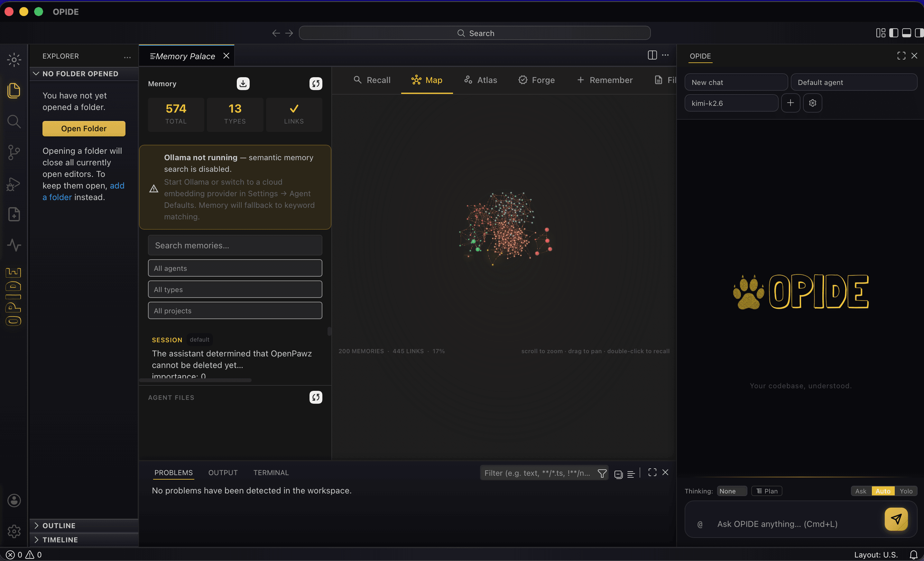924x561 pixels.
Task: Maximize the OPIDE chat panel
Action: coord(901,56)
